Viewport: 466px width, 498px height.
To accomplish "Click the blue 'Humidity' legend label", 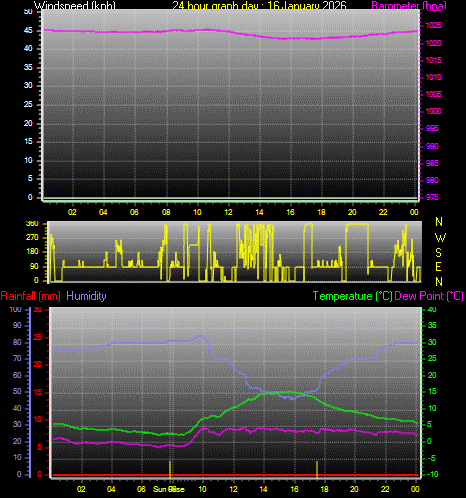I will click(86, 296).
